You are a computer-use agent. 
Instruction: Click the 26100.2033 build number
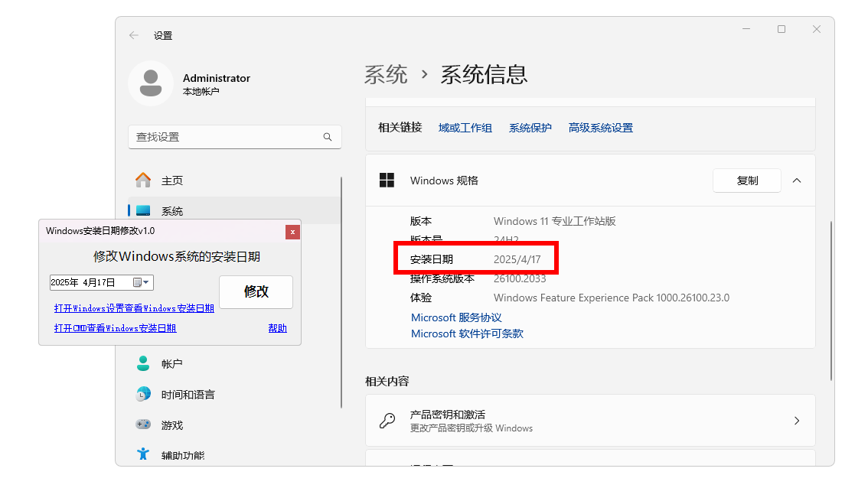(520, 278)
